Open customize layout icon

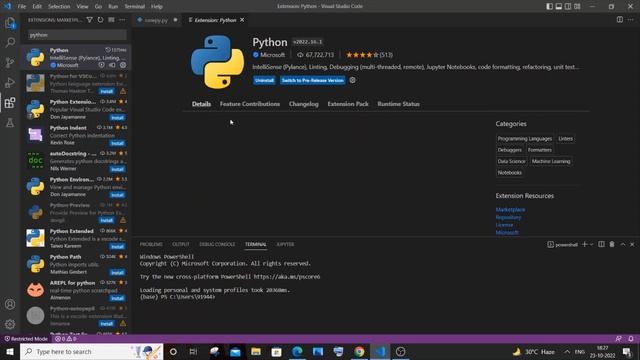click(x=577, y=6)
